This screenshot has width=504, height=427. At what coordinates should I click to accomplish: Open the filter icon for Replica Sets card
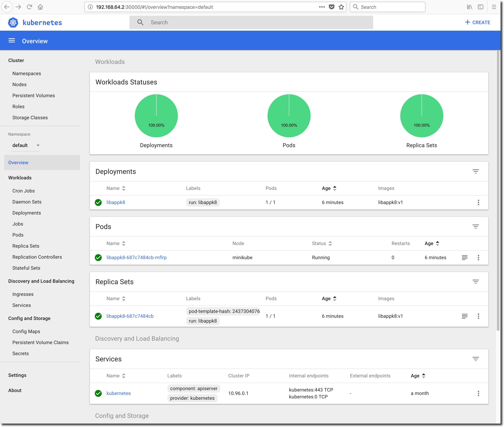click(x=475, y=282)
